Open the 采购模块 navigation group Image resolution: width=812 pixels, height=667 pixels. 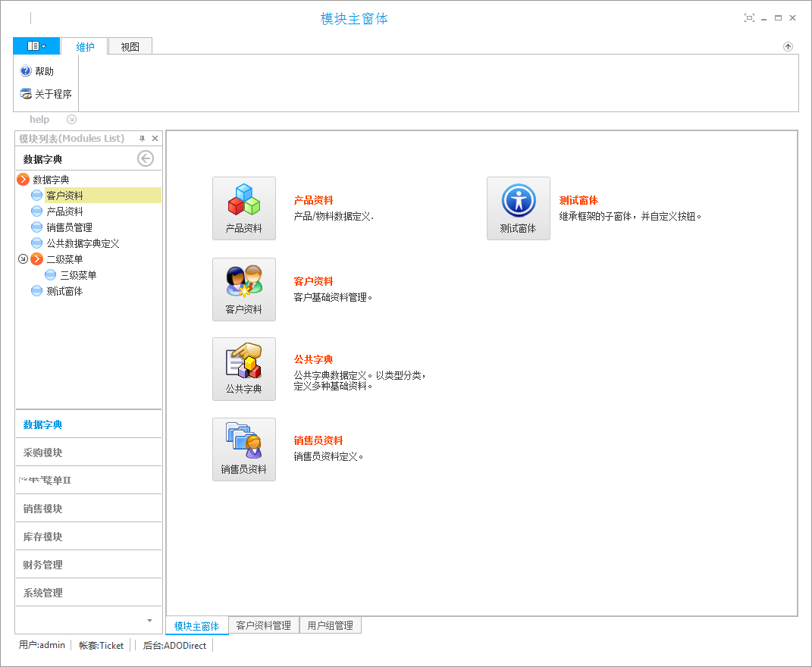coord(89,452)
